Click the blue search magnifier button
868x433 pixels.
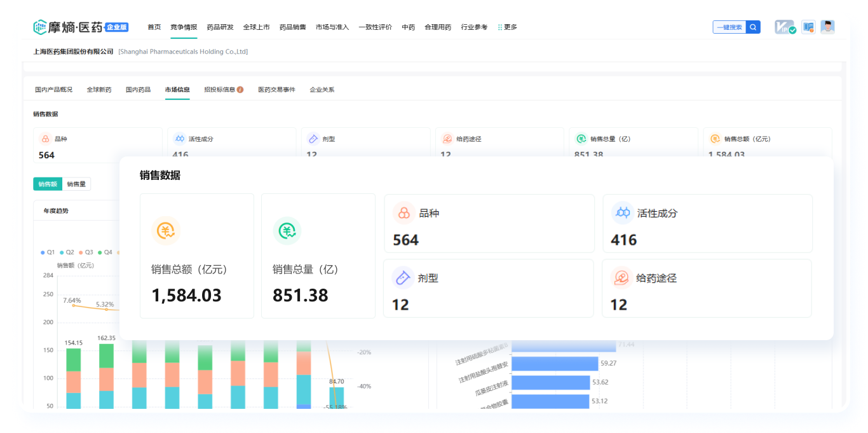pos(753,27)
